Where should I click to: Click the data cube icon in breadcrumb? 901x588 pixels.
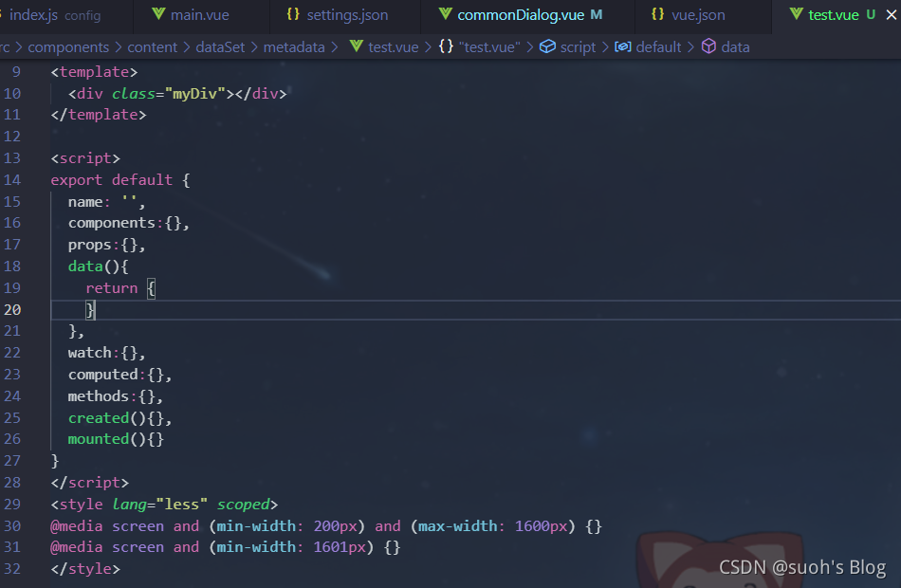pyautogui.click(x=709, y=46)
